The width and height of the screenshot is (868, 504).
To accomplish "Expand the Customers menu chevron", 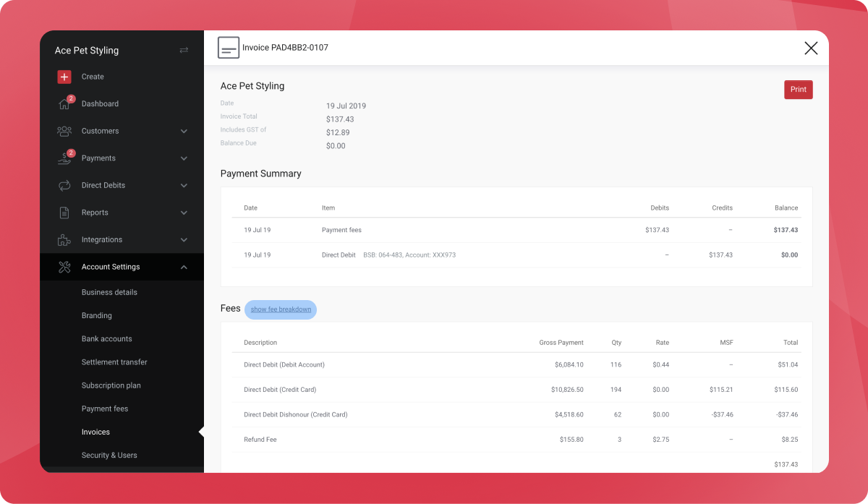I will click(x=184, y=132).
